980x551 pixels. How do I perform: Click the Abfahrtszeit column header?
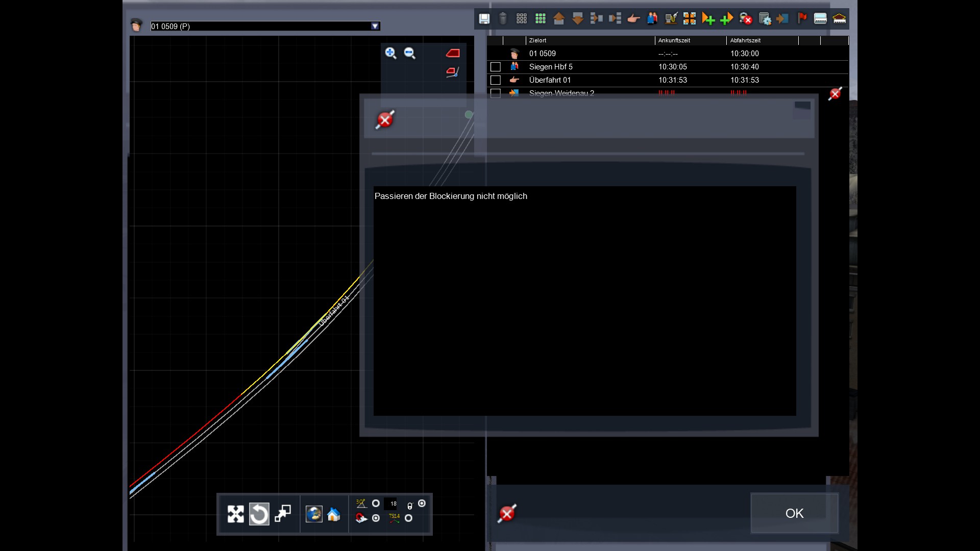click(x=745, y=40)
